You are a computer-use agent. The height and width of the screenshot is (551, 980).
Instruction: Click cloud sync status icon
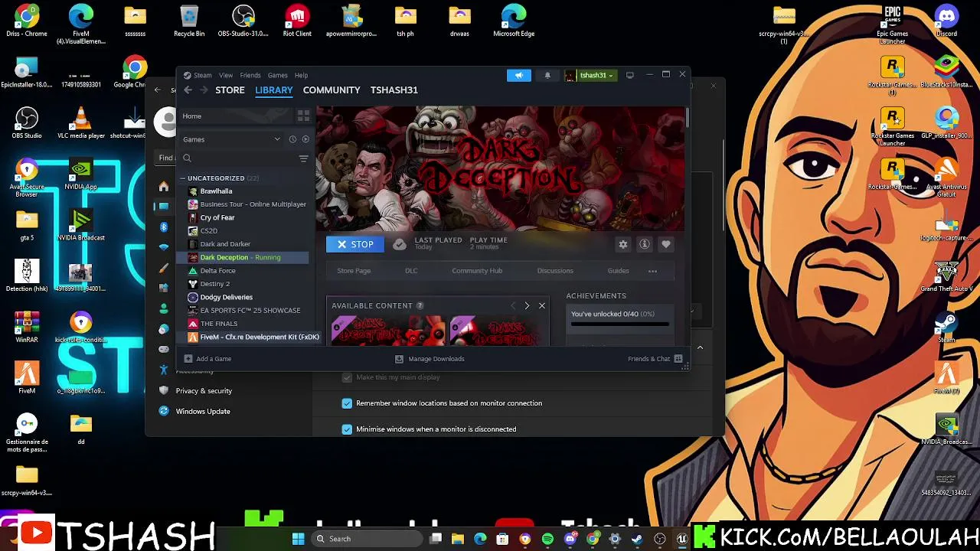pyautogui.click(x=400, y=245)
